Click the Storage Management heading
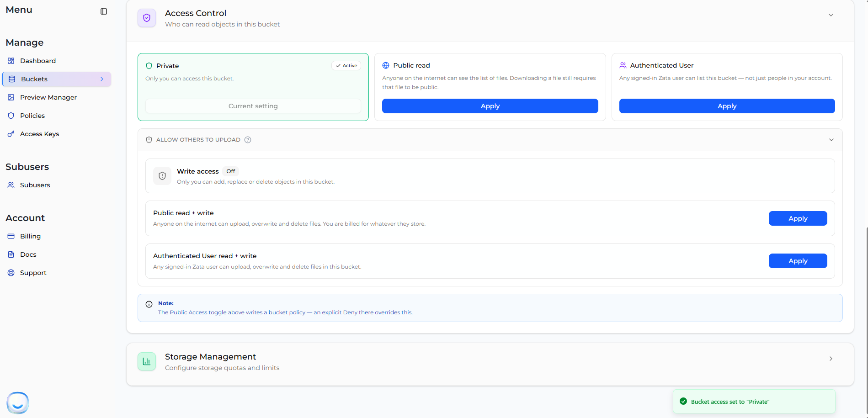Image resolution: width=868 pixels, height=418 pixels. point(210,357)
